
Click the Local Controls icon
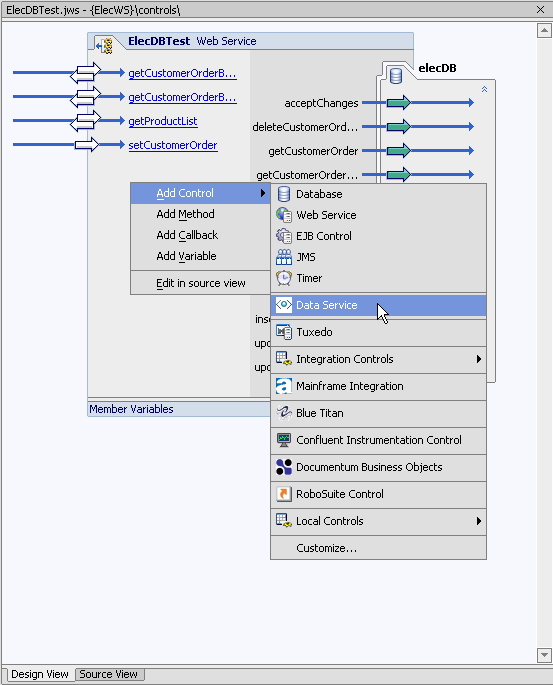pyautogui.click(x=284, y=521)
